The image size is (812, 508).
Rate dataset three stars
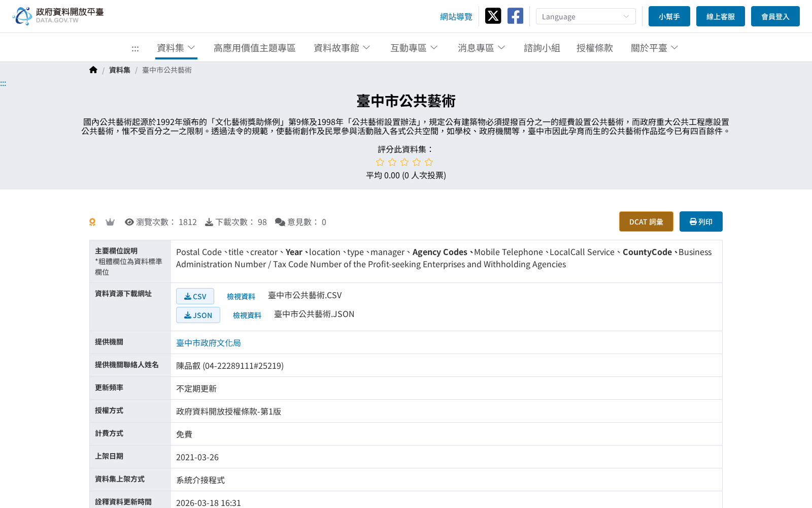pyautogui.click(x=404, y=162)
